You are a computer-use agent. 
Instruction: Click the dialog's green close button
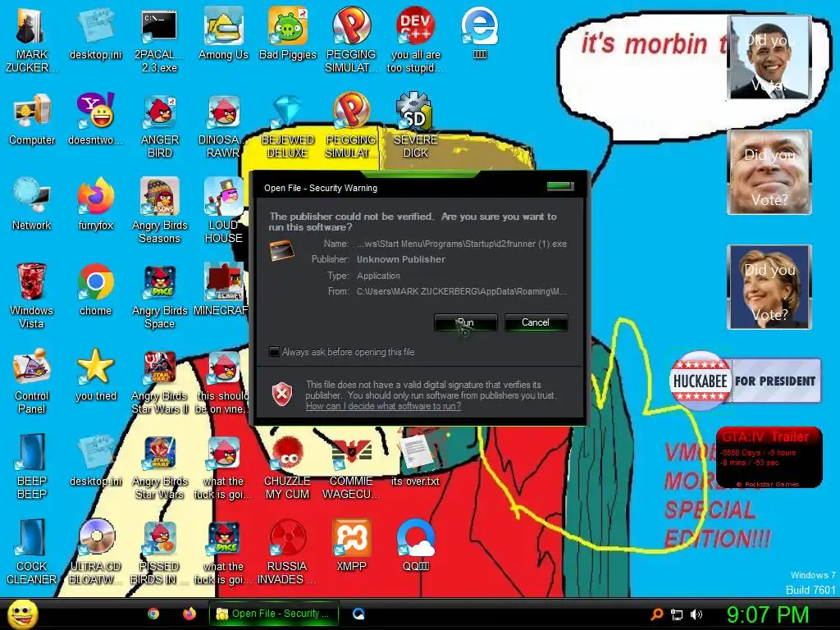click(x=559, y=186)
